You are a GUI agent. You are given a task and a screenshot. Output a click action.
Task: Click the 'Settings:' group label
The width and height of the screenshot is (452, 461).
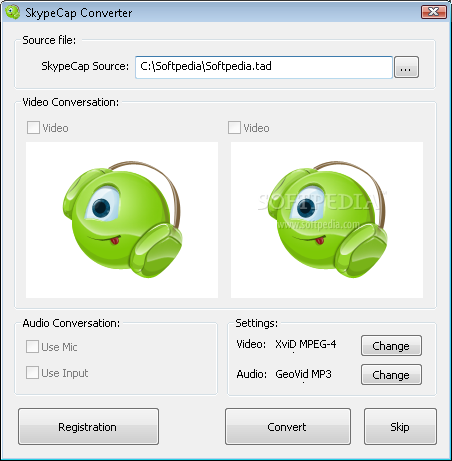(x=257, y=323)
